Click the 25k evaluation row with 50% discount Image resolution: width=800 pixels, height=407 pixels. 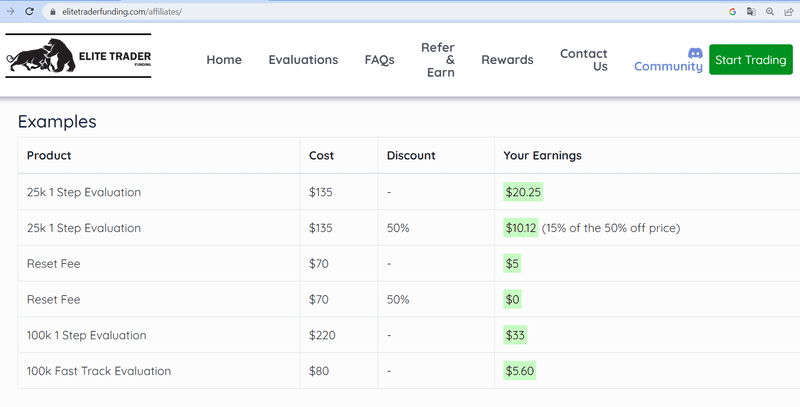[409, 227]
